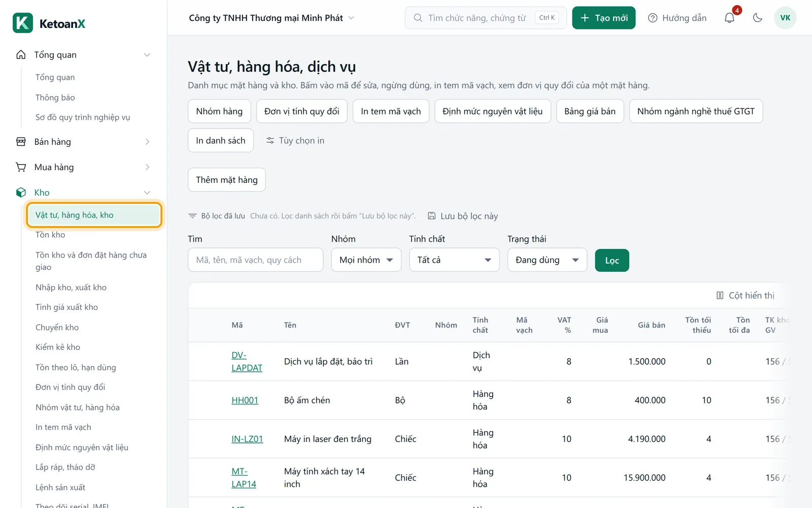Click the Tùy chọn in option
The height and width of the screenshot is (508, 812).
tap(295, 141)
